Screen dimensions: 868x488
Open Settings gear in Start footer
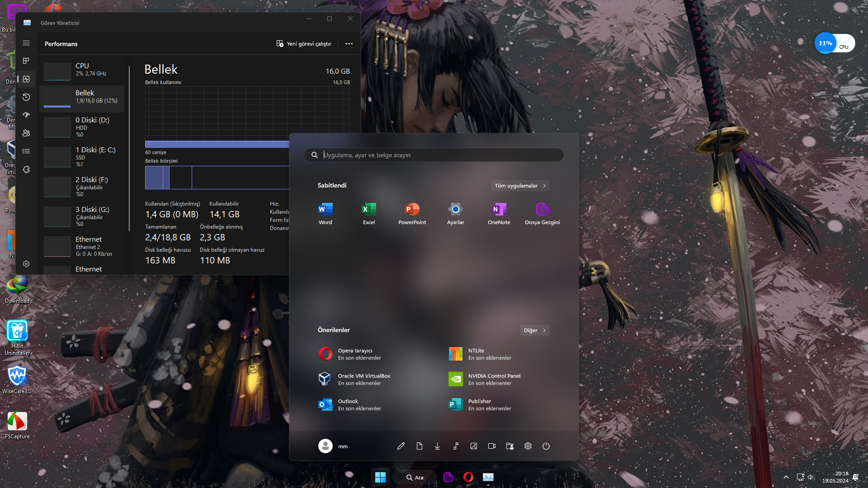[528, 446]
